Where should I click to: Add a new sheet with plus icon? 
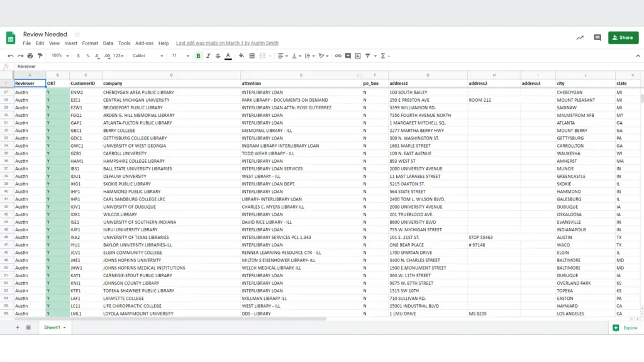(x=17, y=327)
